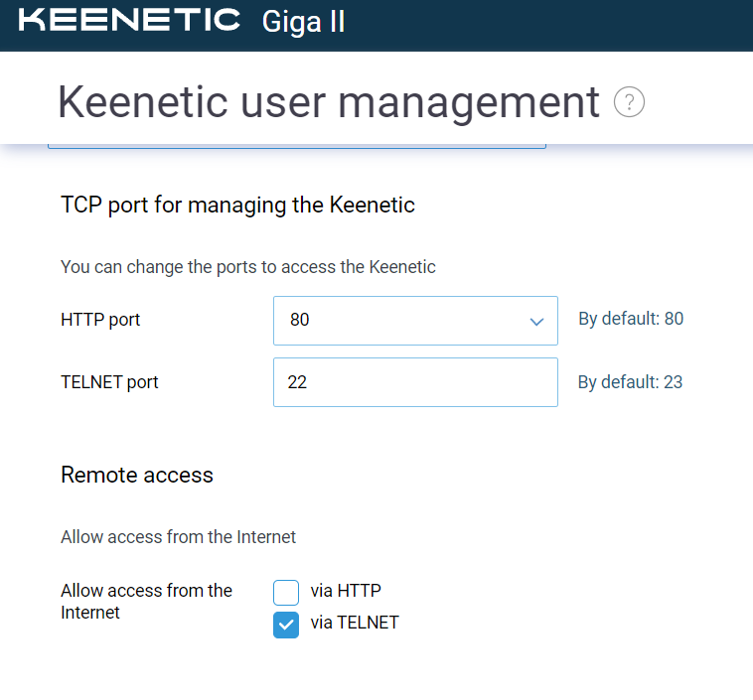This screenshot has height=700, width=753.
Task: Click the 'HTTP port' field label
Action: pos(100,320)
